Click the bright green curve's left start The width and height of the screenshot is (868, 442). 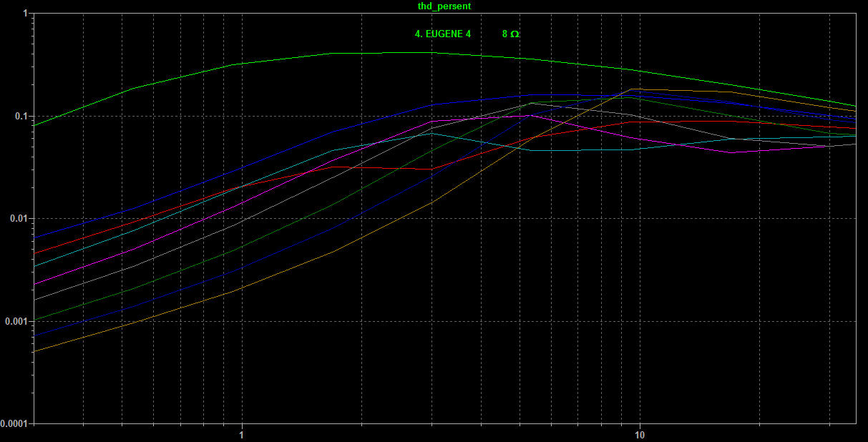coord(36,125)
